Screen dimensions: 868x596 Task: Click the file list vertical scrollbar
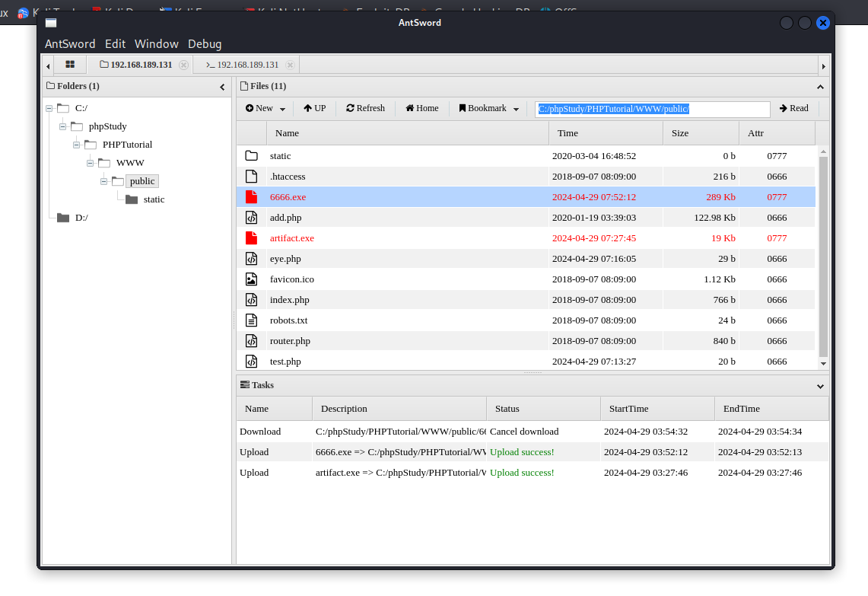[823, 257]
